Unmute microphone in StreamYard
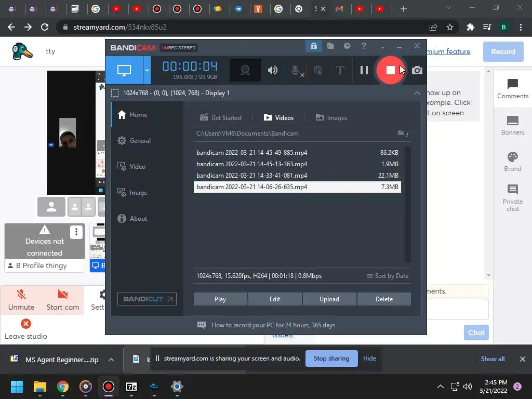Screen dimensions: 532x399 pyautogui.click(x=21, y=300)
